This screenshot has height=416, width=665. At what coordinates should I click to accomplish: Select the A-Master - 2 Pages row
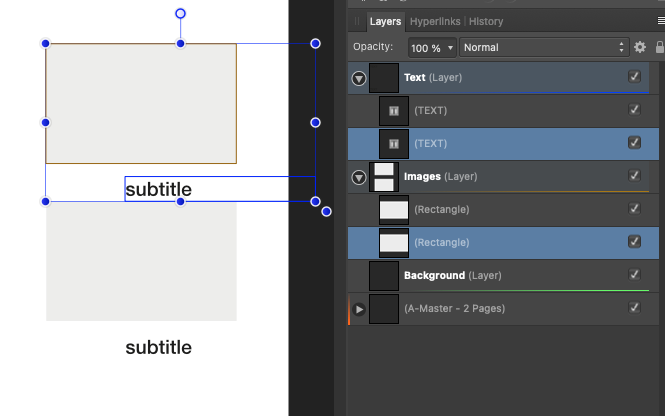click(503, 309)
